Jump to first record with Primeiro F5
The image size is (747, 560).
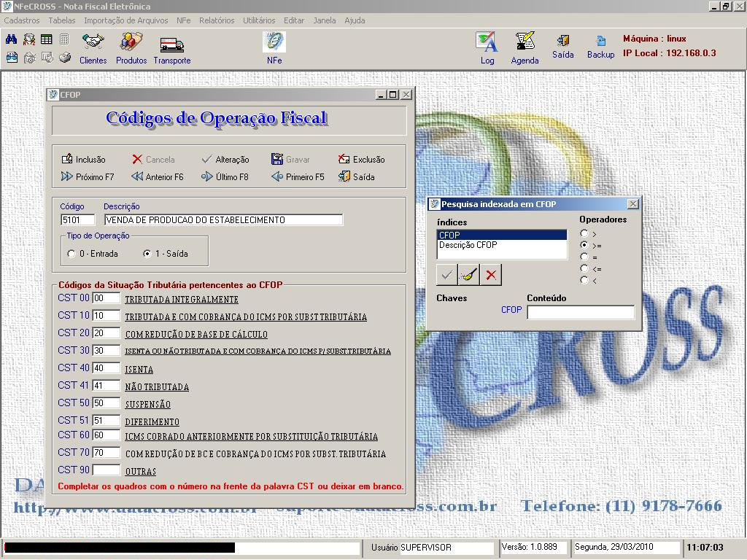click(298, 176)
